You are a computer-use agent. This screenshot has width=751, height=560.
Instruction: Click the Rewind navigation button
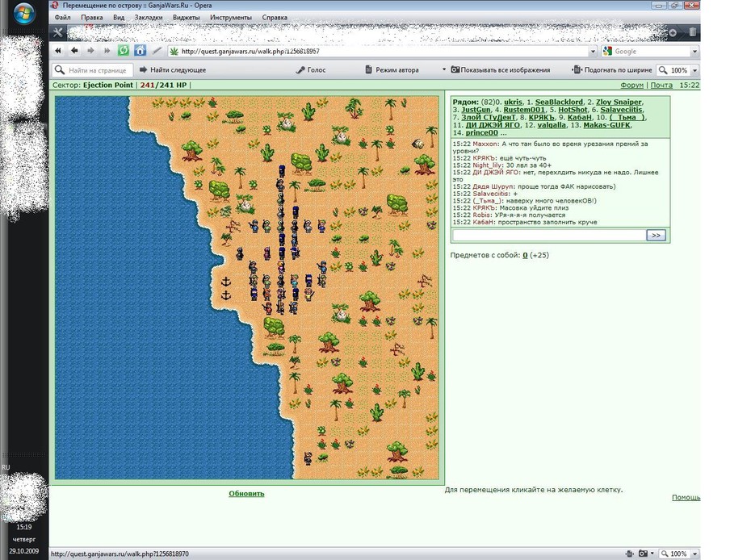58,51
